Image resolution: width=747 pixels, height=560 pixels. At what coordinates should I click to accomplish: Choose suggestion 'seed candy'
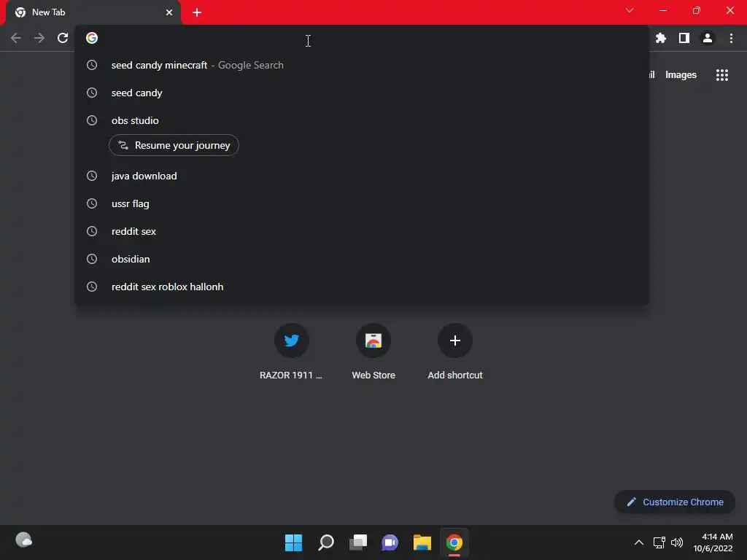point(362,93)
